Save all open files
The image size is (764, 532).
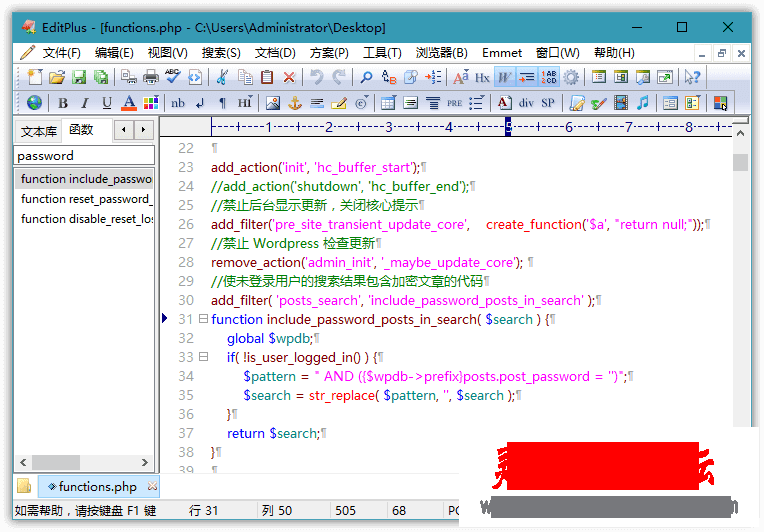click(101, 77)
